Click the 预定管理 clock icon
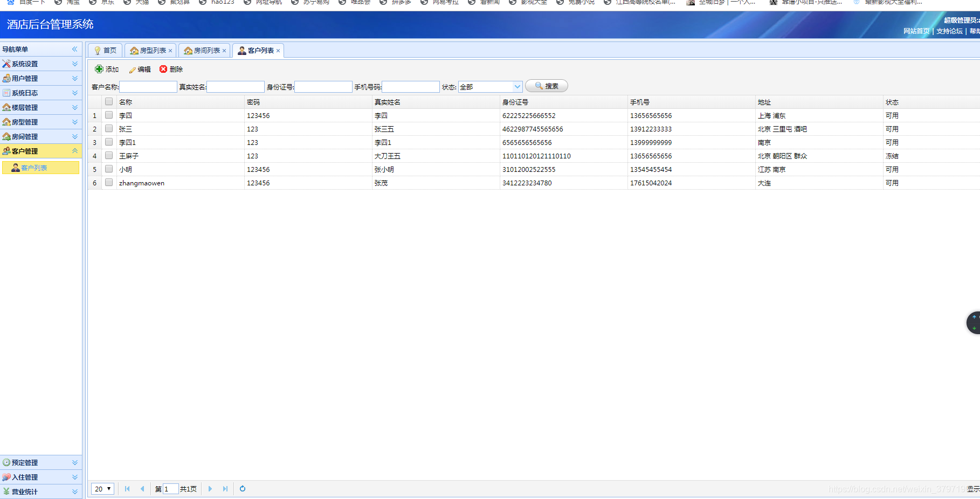The image size is (980, 499). click(6, 462)
